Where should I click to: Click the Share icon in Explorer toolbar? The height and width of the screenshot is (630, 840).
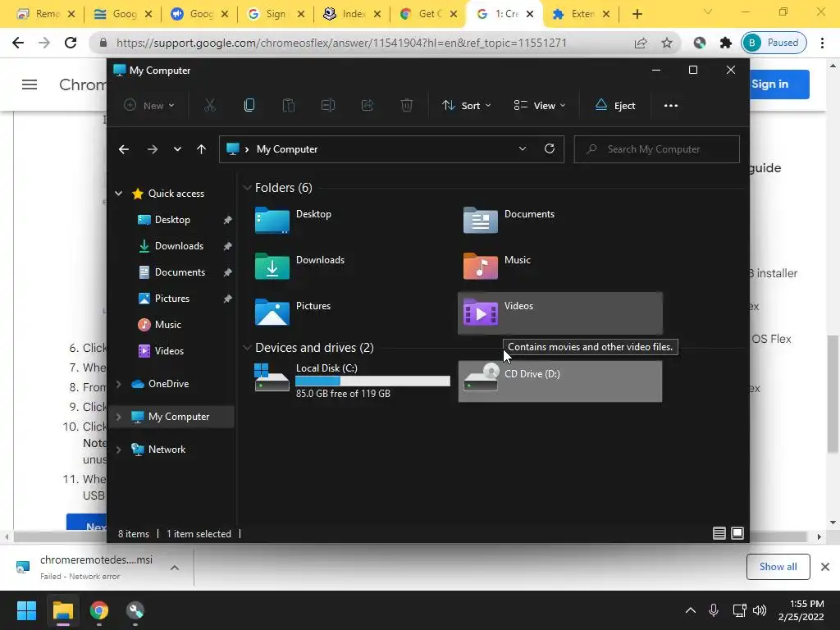point(367,106)
